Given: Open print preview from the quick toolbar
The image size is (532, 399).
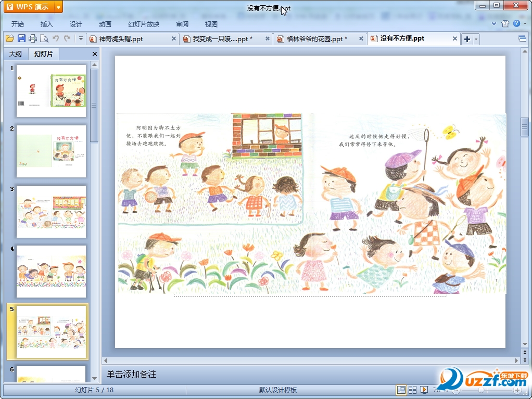Looking at the screenshot, I should 44,38.
